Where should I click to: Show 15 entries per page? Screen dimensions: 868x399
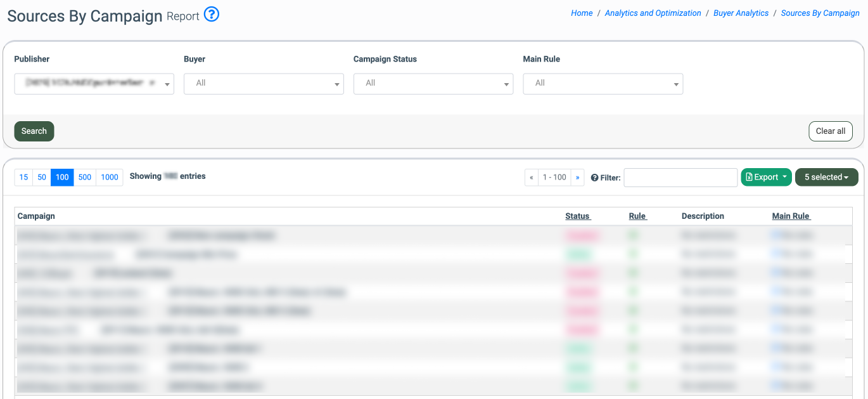click(23, 178)
